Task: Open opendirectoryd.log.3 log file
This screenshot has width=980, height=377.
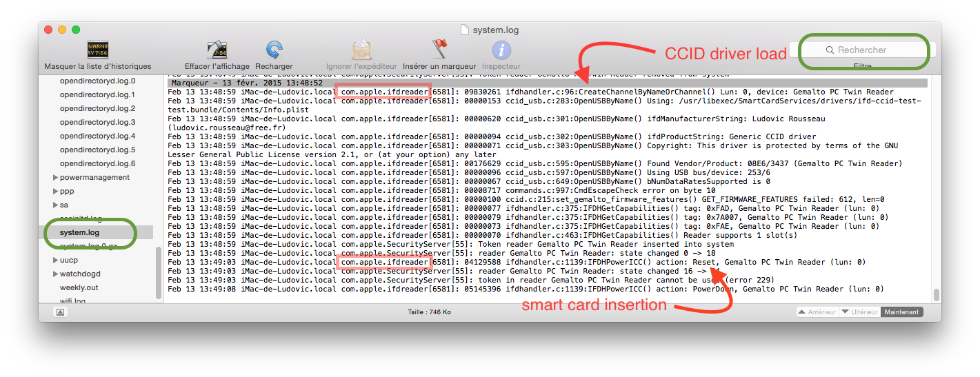Action: click(97, 122)
